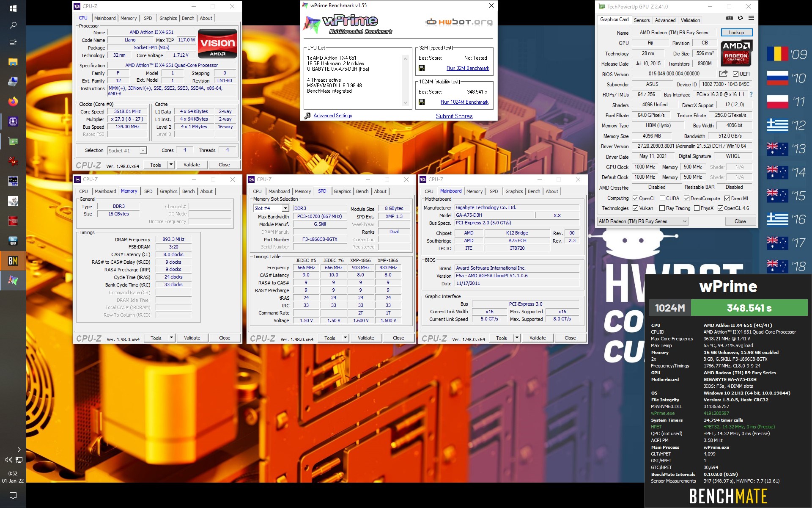812x508 pixels.
Task: Open the Advanced tab in GPU-Z
Action: click(665, 20)
